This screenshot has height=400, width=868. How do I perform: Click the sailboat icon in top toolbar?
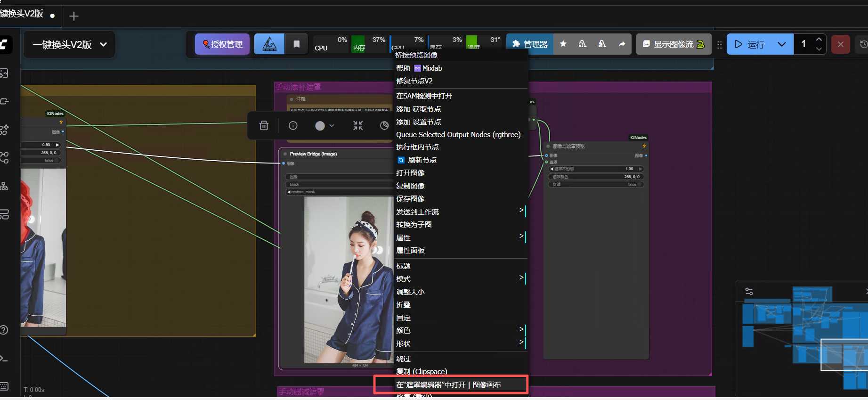tap(269, 44)
